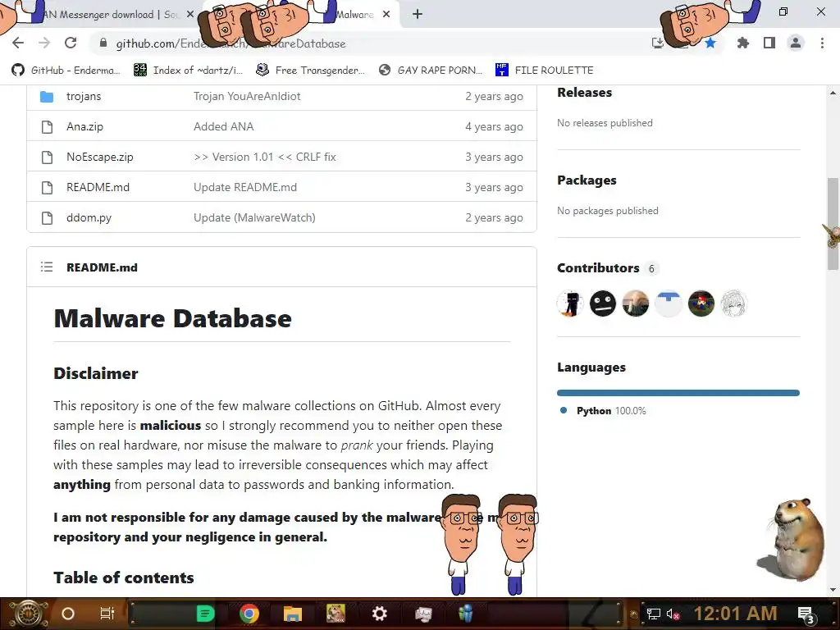This screenshot has height=630, width=840.
Task: Open the third contributor photo avatar
Action: coord(636,304)
